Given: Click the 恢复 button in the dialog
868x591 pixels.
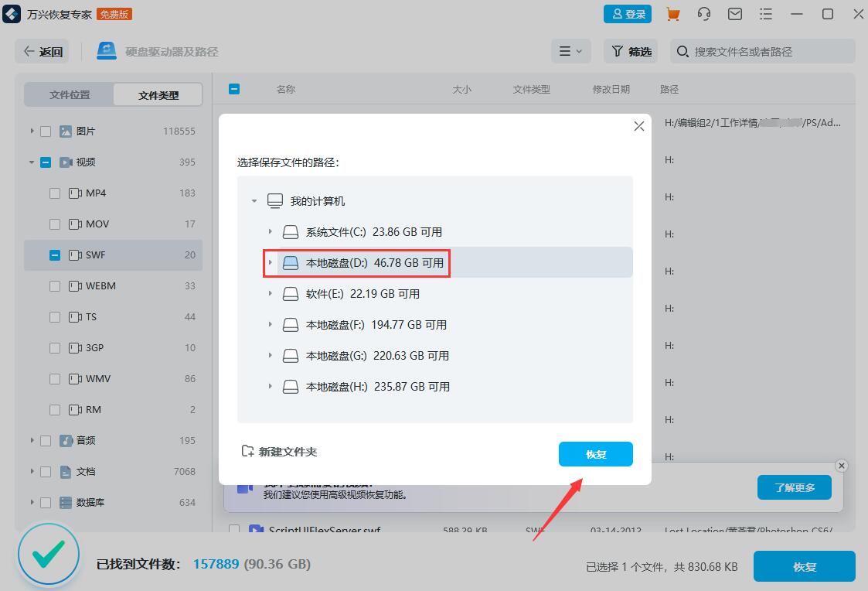Looking at the screenshot, I should [x=595, y=454].
